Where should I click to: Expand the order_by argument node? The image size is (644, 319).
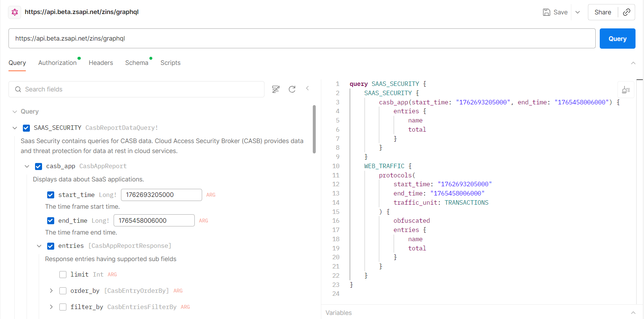click(x=51, y=291)
